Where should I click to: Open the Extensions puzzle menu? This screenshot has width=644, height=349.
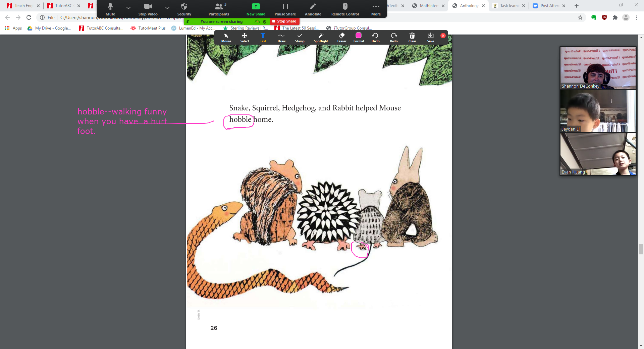pos(615,17)
